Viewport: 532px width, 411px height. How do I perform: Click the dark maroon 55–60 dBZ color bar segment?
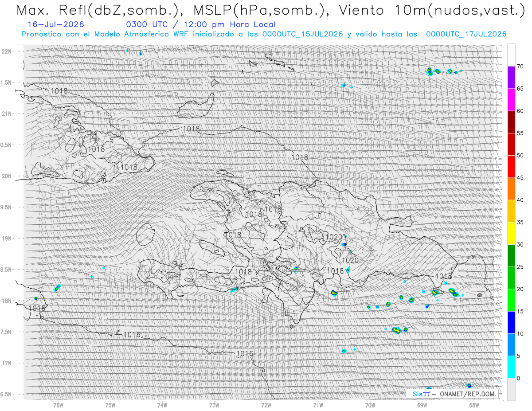511,122
